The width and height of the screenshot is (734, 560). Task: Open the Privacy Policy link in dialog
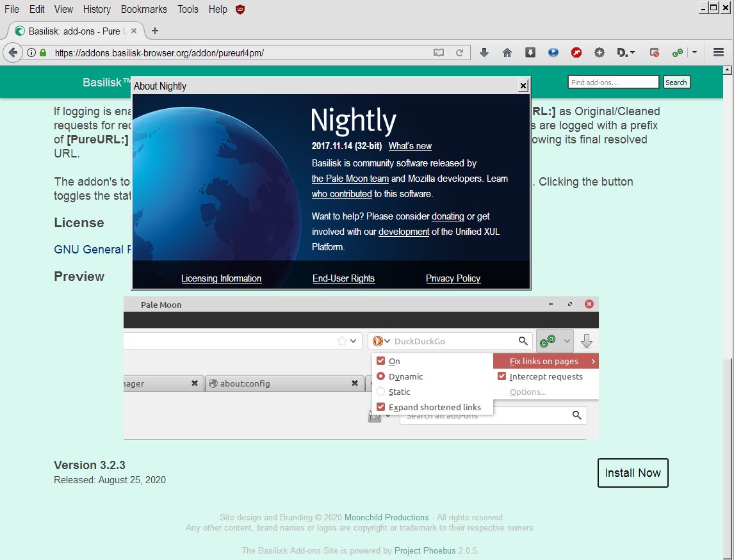pyautogui.click(x=453, y=278)
